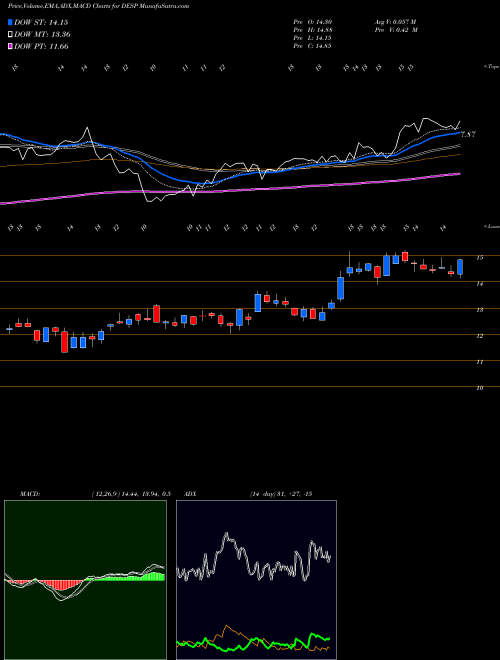
Task: Click the price axis label 14
Action: (479, 284)
